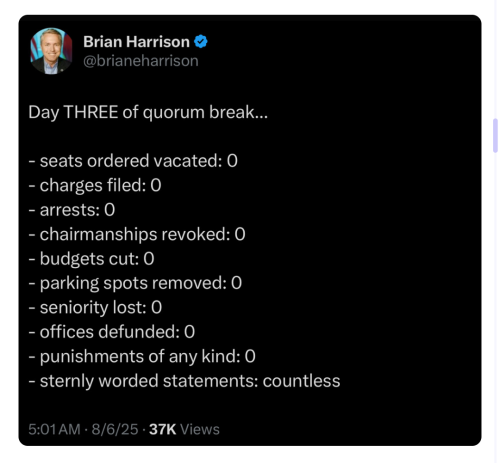The height and width of the screenshot is (463, 500).
Task: Click the 'charges filed: 0' line
Action: 95,185
